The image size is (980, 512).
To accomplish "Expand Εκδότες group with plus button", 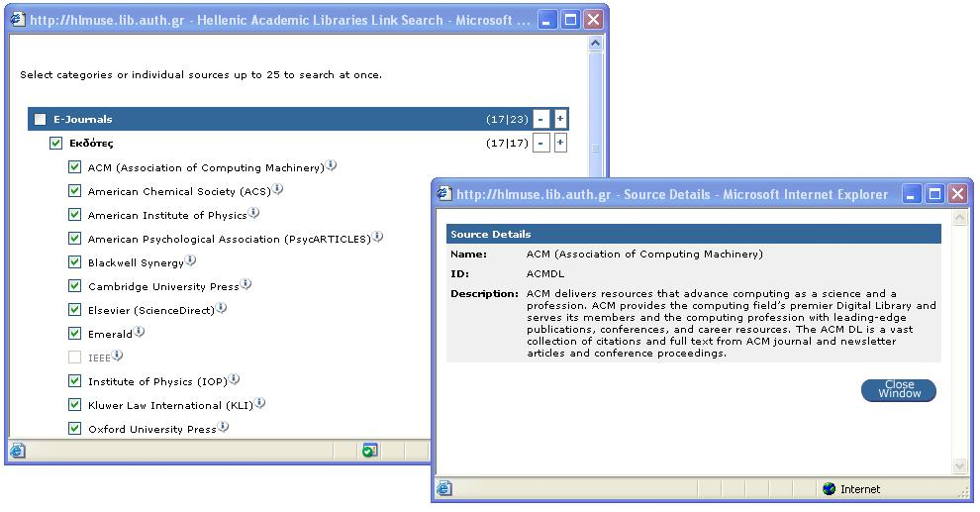I will [560, 144].
